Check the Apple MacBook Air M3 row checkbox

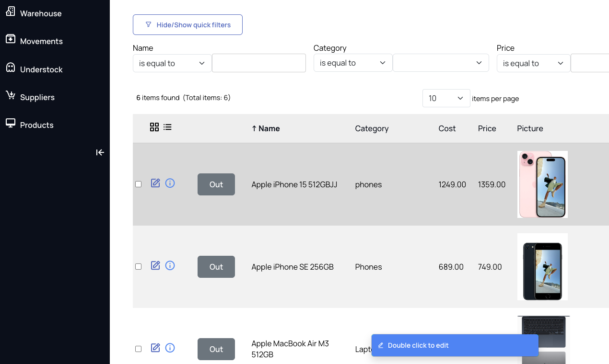(139, 349)
